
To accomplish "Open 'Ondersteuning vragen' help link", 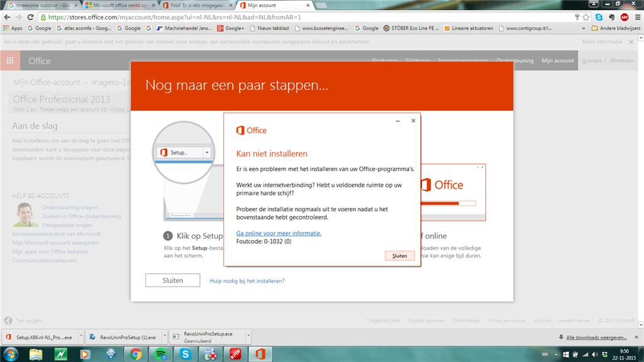I will tap(70, 207).
